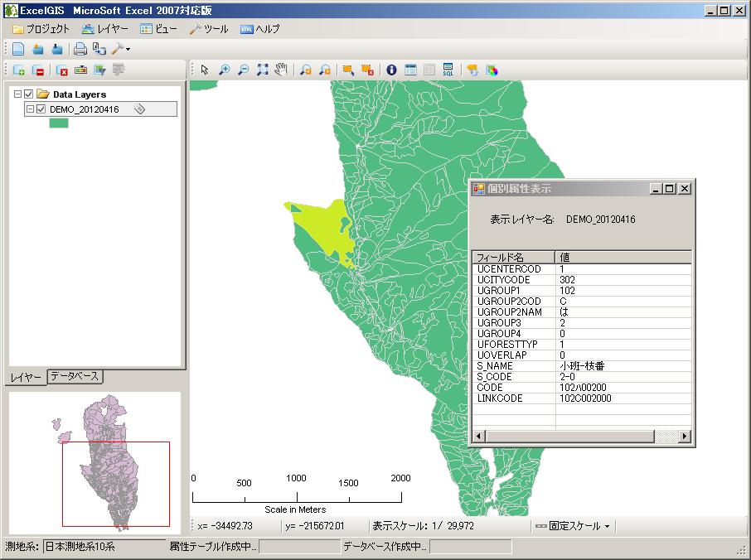The height and width of the screenshot is (560, 751).
Task: Activate the pan hand tool
Action: (281, 70)
